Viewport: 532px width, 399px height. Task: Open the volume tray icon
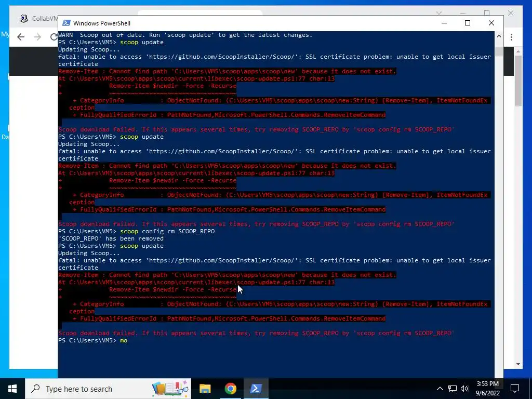coord(464,389)
